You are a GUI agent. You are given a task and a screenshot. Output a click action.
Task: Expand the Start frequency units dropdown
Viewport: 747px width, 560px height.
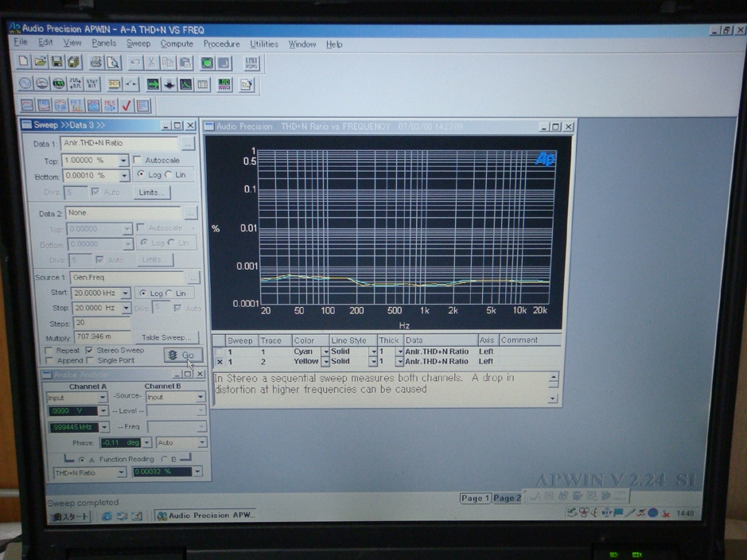125,293
